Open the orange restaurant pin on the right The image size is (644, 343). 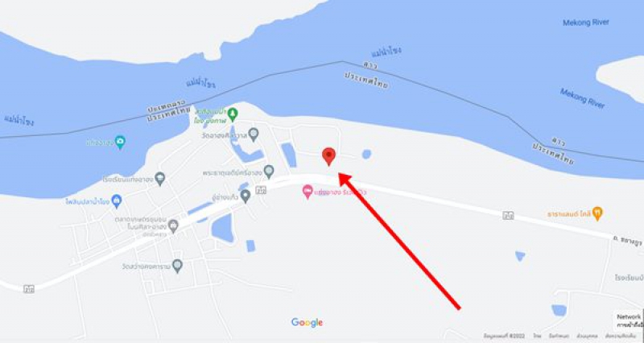pos(598,213)
